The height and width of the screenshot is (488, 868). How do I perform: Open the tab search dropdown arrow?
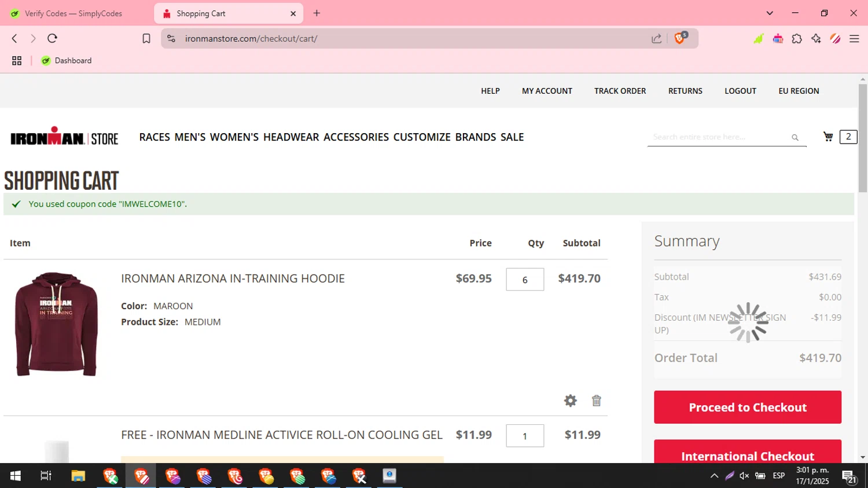point(770,13)
